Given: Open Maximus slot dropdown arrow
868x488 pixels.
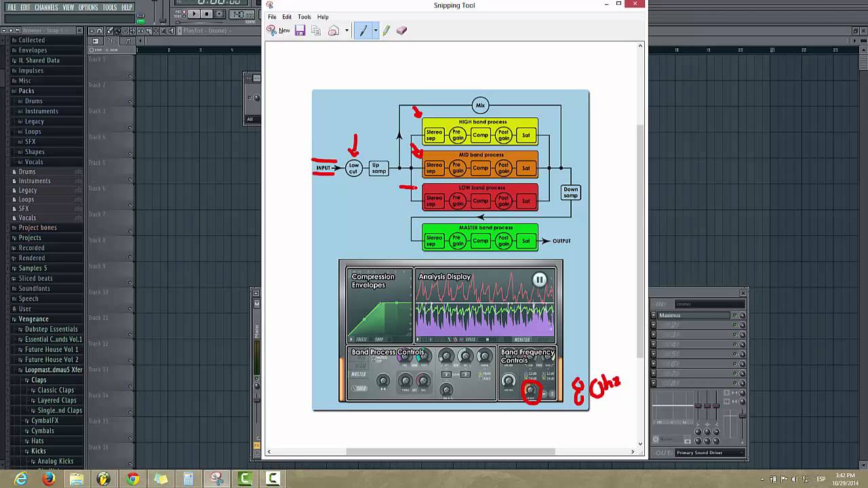Looking at the screenshot, I should tap(654, 315).
